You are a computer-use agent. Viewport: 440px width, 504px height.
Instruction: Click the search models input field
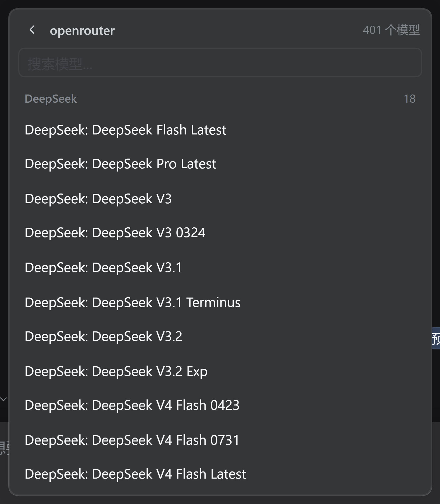pos(220,62)
